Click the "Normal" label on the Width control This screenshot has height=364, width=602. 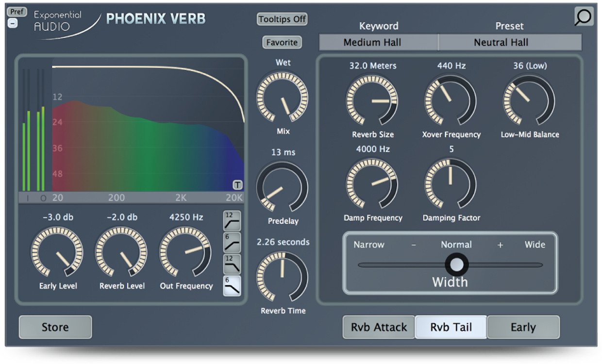click(456, 245)
